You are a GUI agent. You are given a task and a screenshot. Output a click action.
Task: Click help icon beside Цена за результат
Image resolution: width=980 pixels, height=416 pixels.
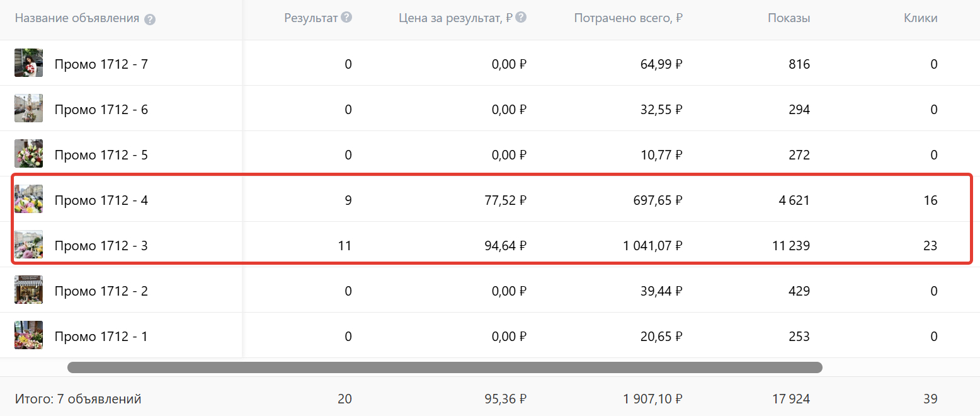pyautogui.click(x=521, y=18)
